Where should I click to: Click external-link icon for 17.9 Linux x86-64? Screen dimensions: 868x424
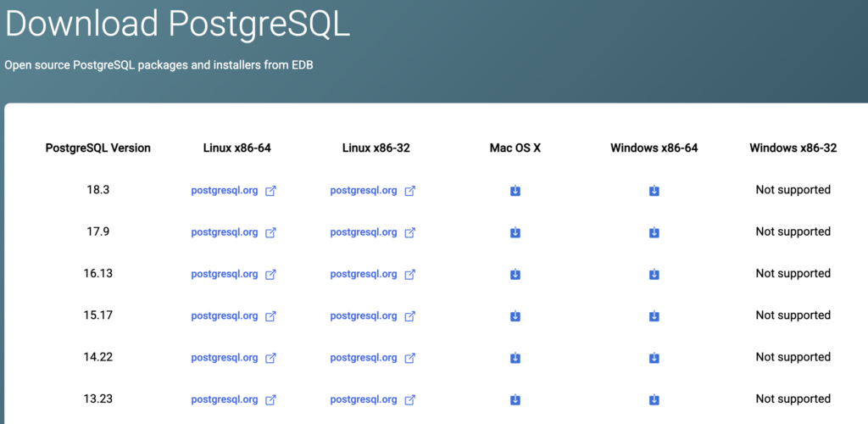(x=270, y=233)
